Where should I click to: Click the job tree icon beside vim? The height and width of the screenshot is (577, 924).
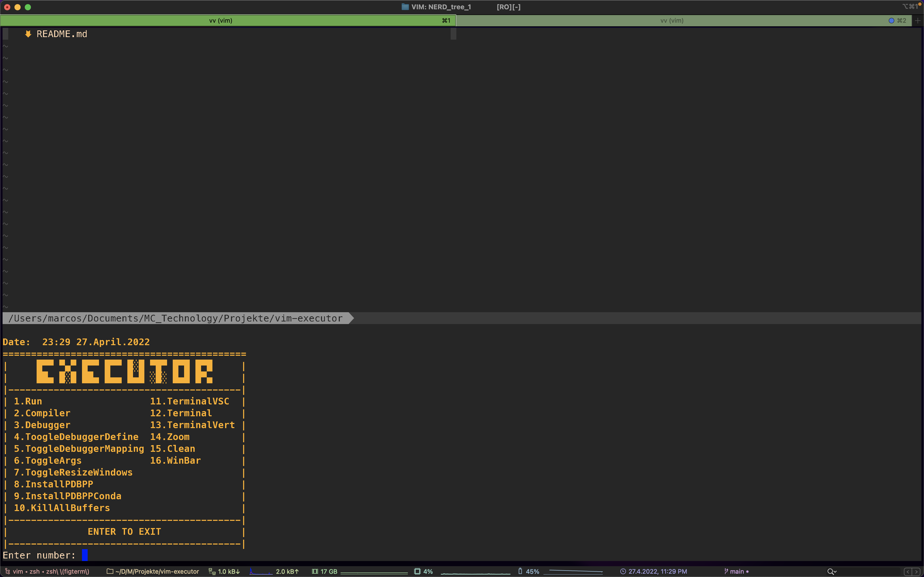click(x=7, y=571)
